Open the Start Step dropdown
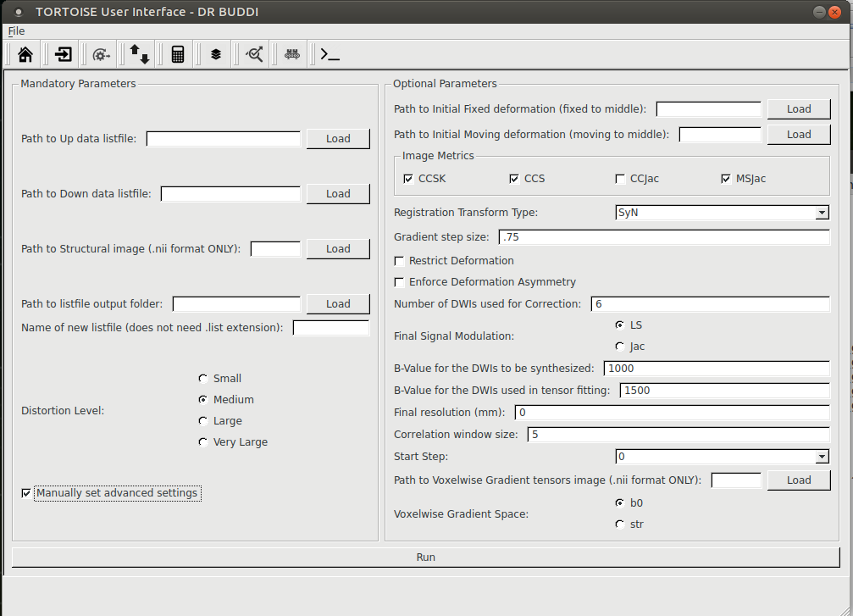 pyautogui.click(x=722, y=456)
